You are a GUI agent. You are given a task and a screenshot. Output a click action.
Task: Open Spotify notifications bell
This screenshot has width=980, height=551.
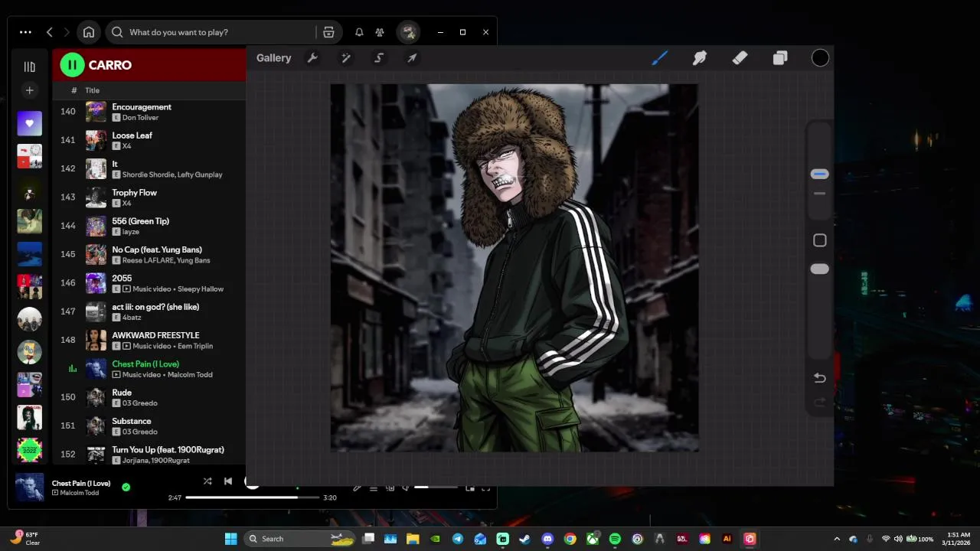[359, 32]
